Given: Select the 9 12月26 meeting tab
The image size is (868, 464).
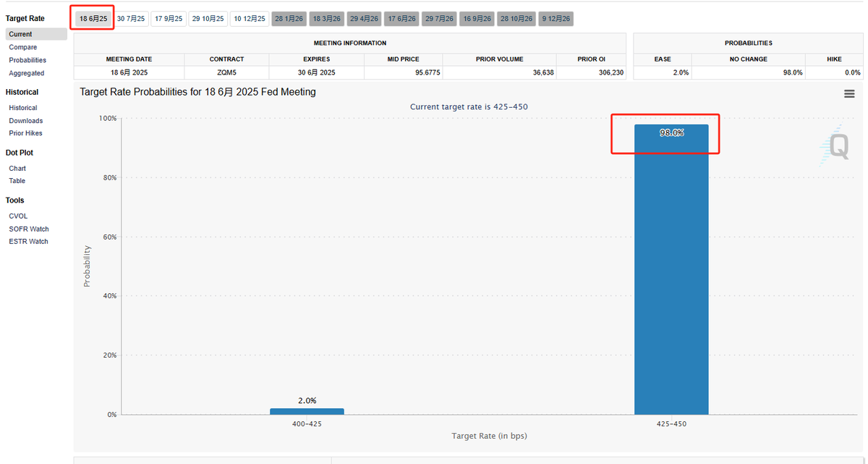Looking at the screenshot, I should [x=556, y=19].
